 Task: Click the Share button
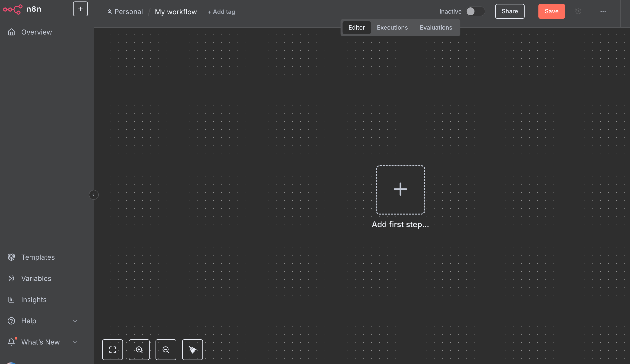[x=510, y=11]
